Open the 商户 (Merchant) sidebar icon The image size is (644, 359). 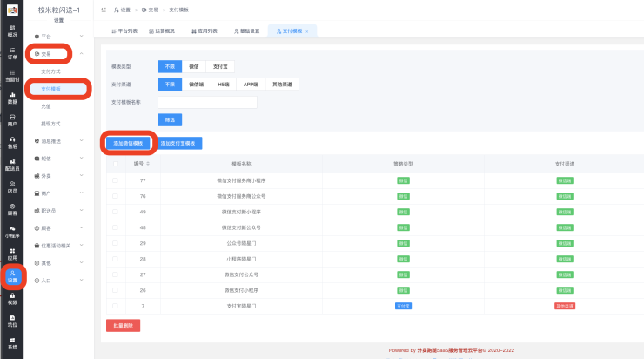[12, 120]
